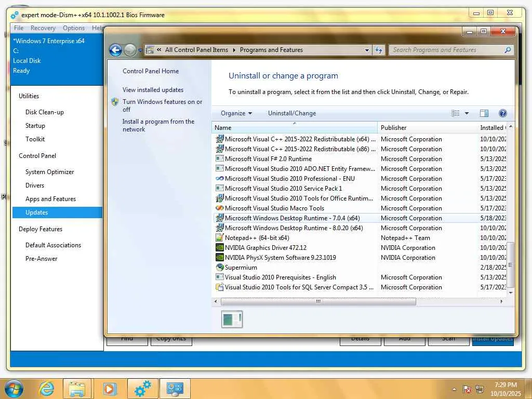
Task: Click the horizontal scrollbar thumb
Action: coord(318,301)
